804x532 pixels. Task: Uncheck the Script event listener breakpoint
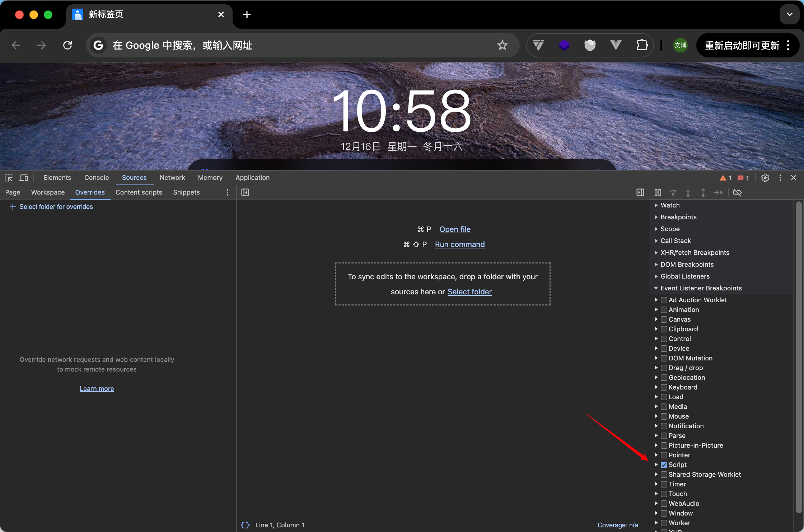[664, 465]
